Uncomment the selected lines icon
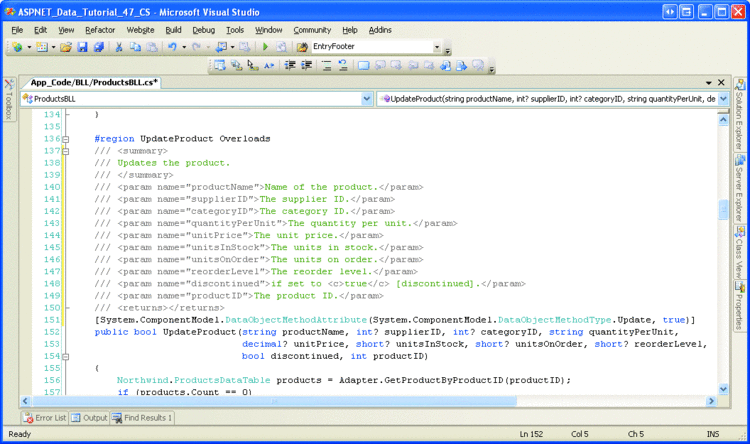 point(343,66)
